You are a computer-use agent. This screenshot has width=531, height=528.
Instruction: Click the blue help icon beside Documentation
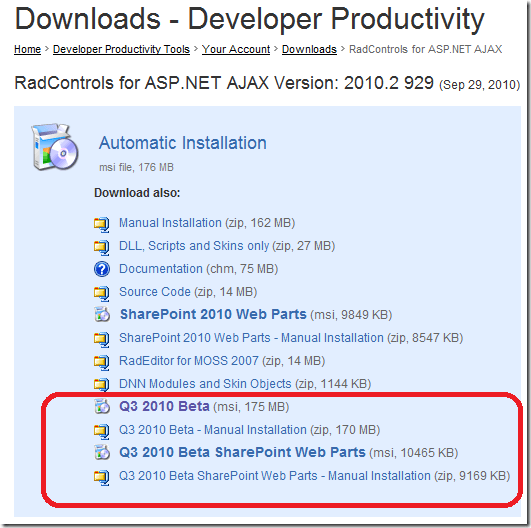pyautogui.click(x=102, y=269)
